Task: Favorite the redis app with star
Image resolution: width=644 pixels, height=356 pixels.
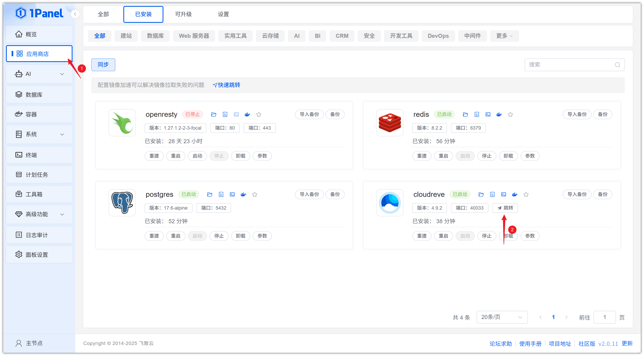Action: (x=510, y=114)
